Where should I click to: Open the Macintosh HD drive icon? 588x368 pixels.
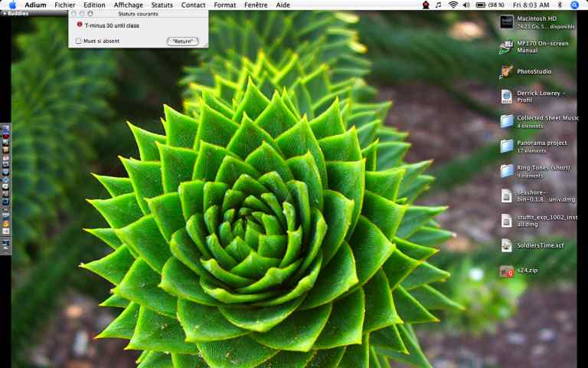[506, 21]
